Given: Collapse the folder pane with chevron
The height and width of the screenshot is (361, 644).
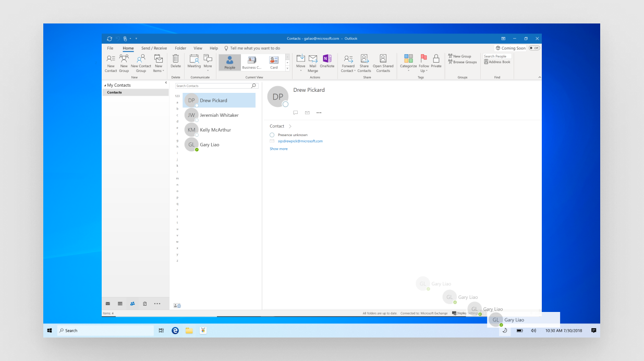Looking at the screenshot, I should click(166, 83).
